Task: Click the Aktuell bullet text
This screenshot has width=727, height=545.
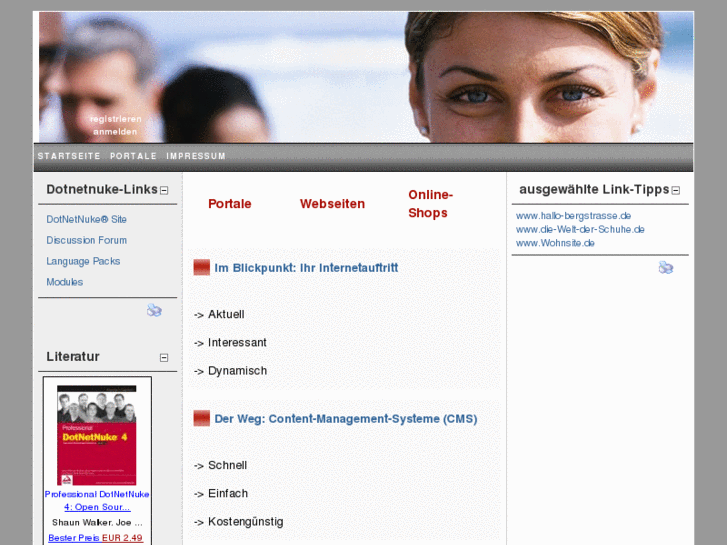Action: (226, 314)
